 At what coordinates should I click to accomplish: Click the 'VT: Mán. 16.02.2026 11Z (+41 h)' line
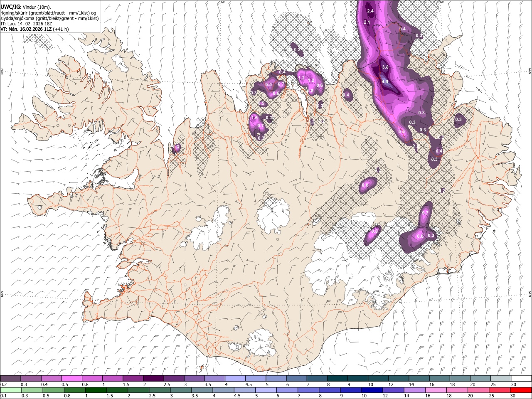(x=34, y=29)
